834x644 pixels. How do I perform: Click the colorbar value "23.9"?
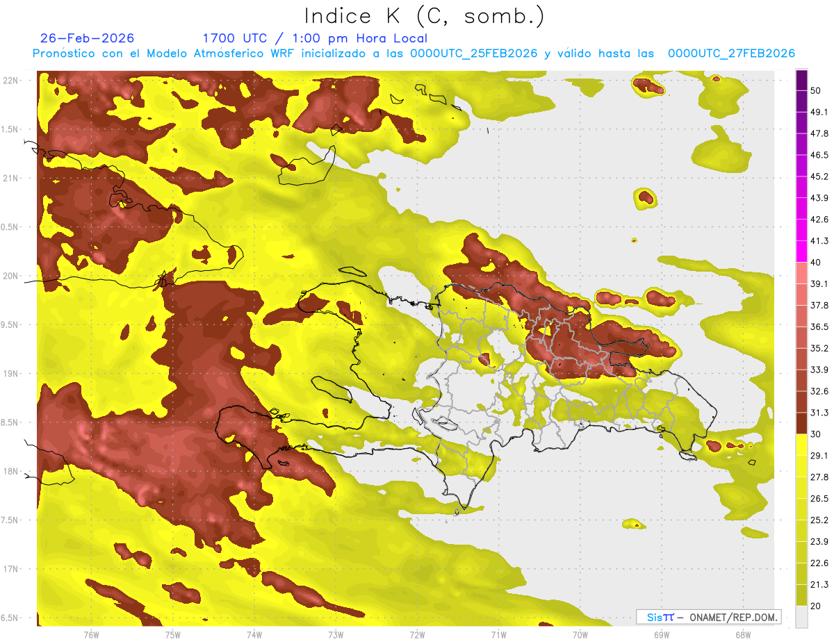point(819,541)
